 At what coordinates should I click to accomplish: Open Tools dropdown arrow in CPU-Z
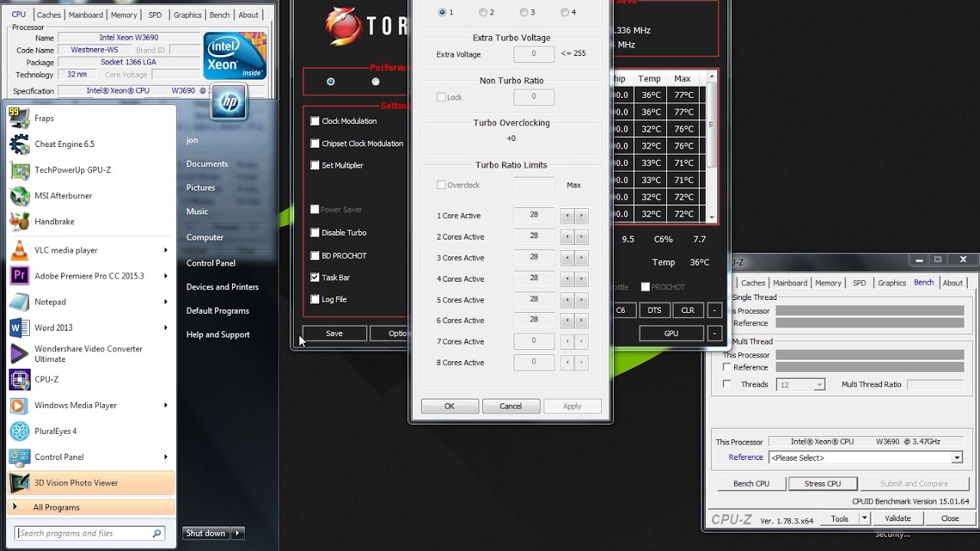click(x=864, y=518)
